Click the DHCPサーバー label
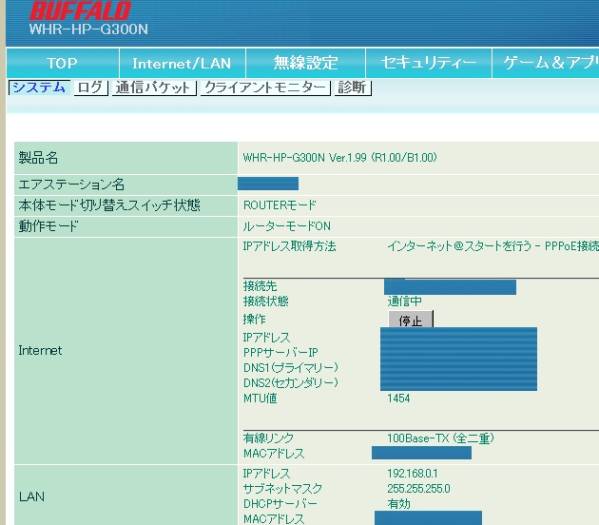The height and width of the screenshot is (525, 599). pyautogui.click(x=280, y=504)
